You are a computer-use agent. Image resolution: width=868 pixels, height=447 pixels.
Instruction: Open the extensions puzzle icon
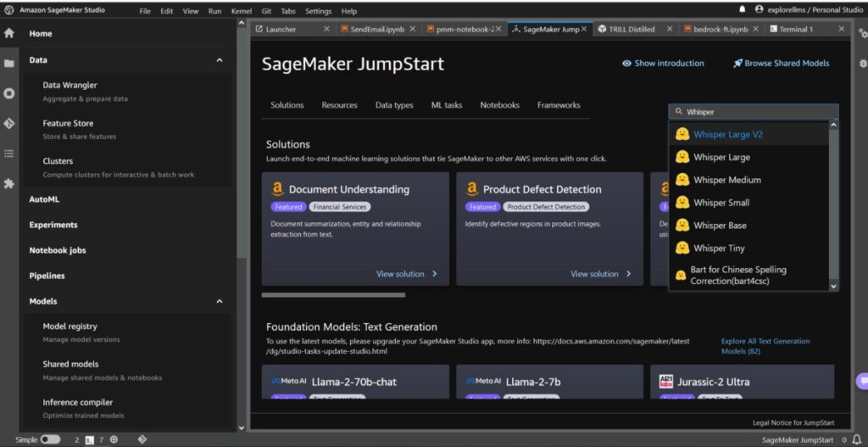point(8,183)
